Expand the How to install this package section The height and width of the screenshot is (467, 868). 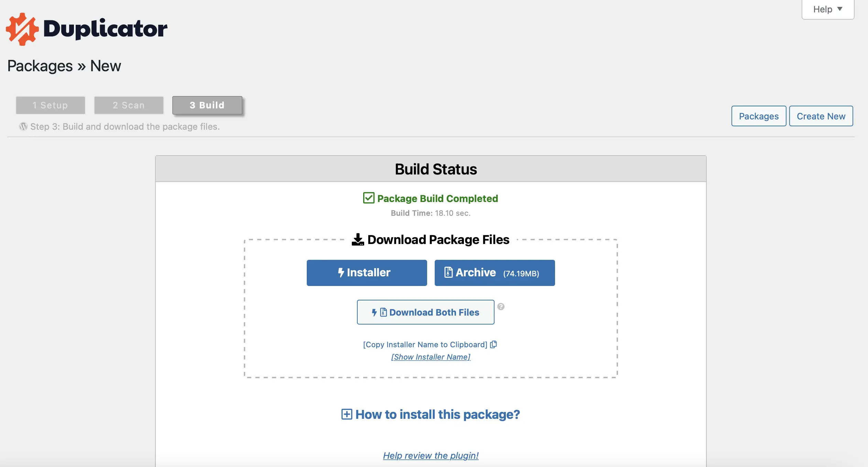coord(430,414)
